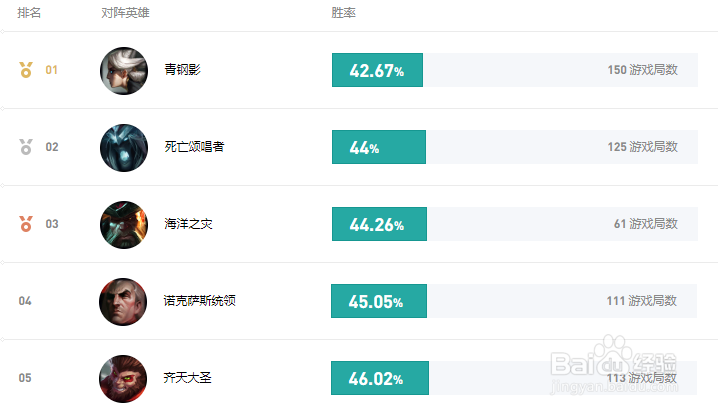Click the 海洋之灾 champion name
The image size is (718, 411).
(189, 224)
